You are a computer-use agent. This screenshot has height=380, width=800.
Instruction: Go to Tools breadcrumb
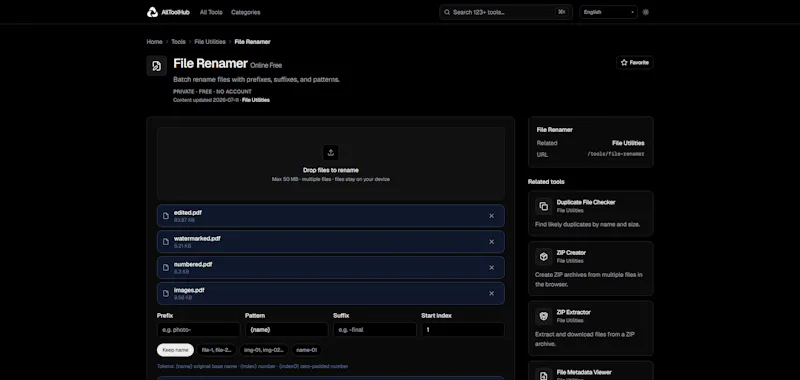click(x=178, y=42)
